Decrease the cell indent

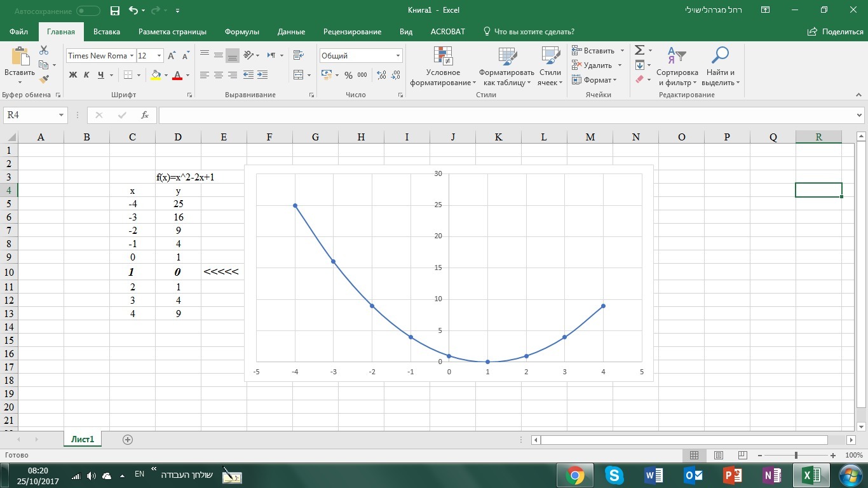(248, 75)
